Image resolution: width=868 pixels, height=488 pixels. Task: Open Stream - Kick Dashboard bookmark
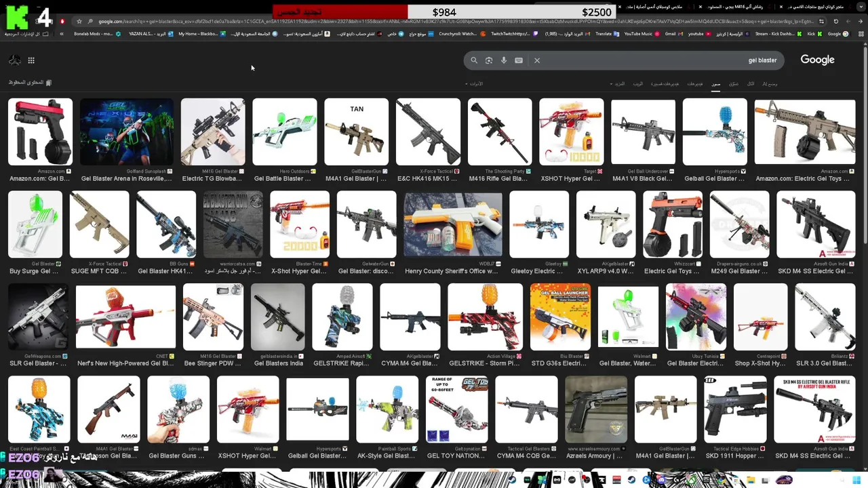777,34
